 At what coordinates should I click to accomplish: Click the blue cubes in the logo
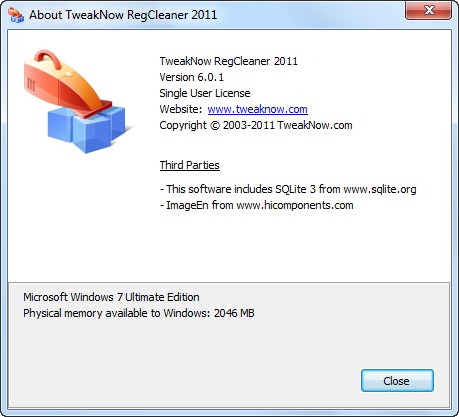tap(87, 130)
